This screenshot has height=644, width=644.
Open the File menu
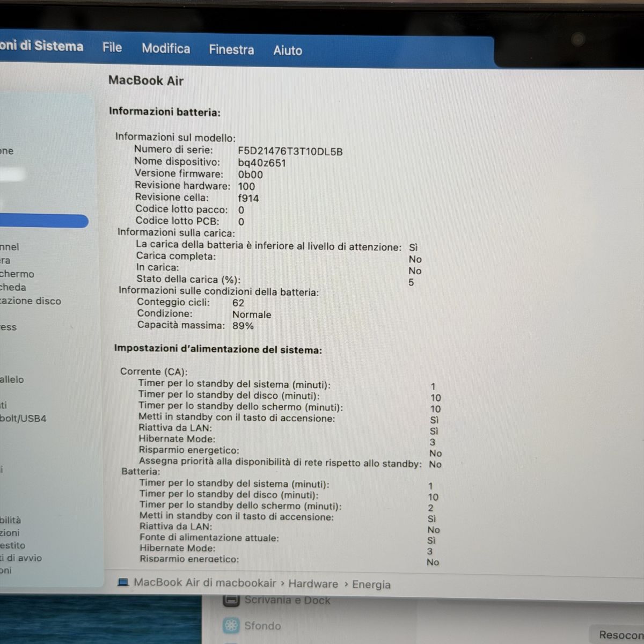pyautogui.click(x=112, y=48)
